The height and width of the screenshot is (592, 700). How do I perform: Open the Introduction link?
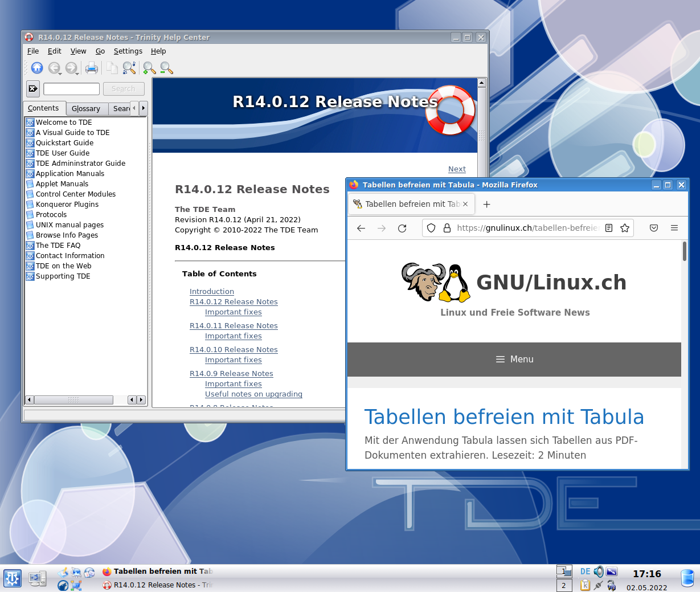(x=212, y=291)
